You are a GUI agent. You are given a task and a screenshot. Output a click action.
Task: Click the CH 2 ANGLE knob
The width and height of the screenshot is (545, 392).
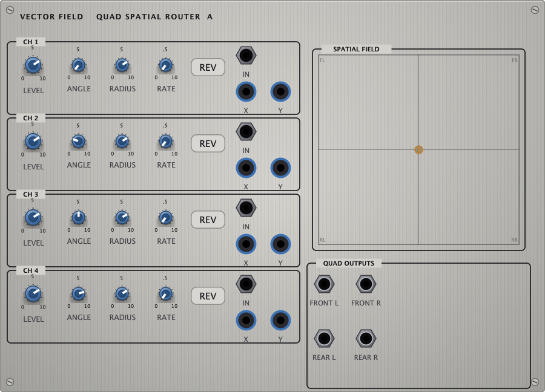(79, 142)
